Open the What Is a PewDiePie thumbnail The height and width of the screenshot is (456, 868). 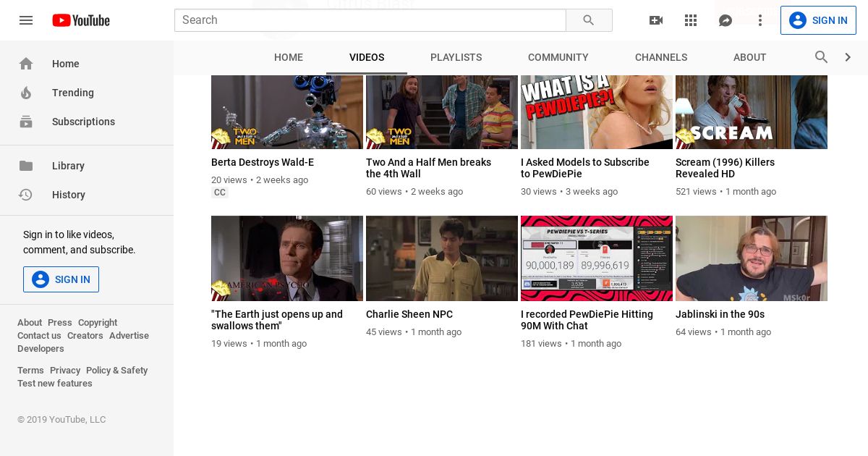597,112
